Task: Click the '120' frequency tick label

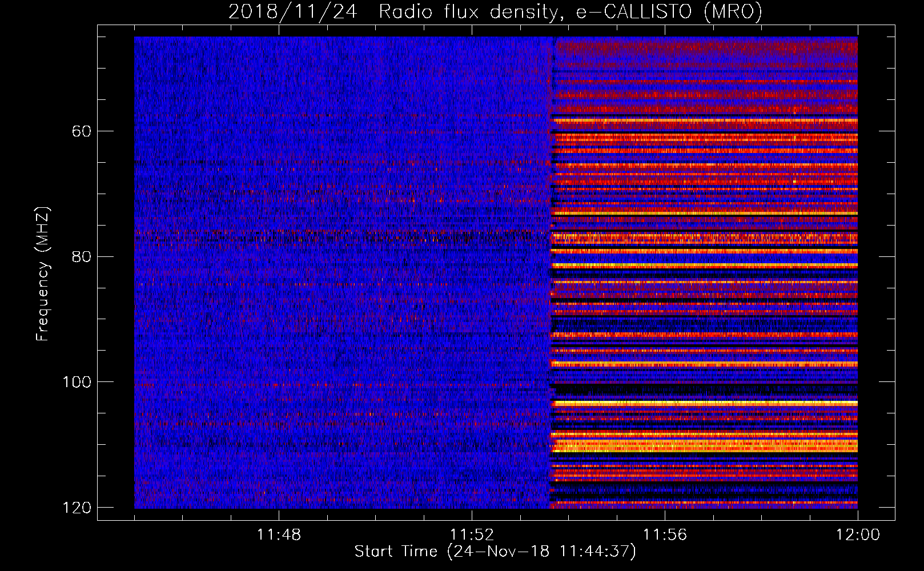Action: 77,507
